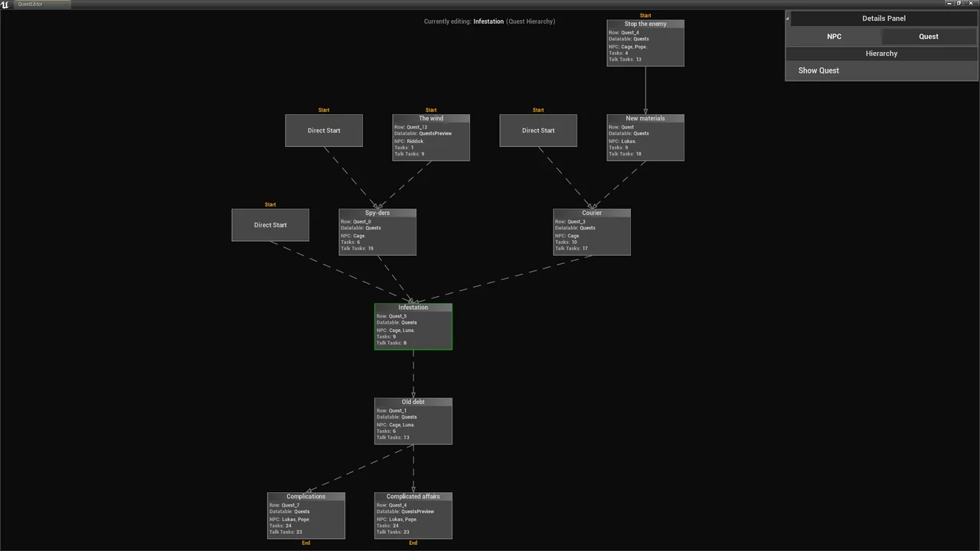Select the Courier quest node
The width and height of the screenshot is (980, 551).
[591, 233]
